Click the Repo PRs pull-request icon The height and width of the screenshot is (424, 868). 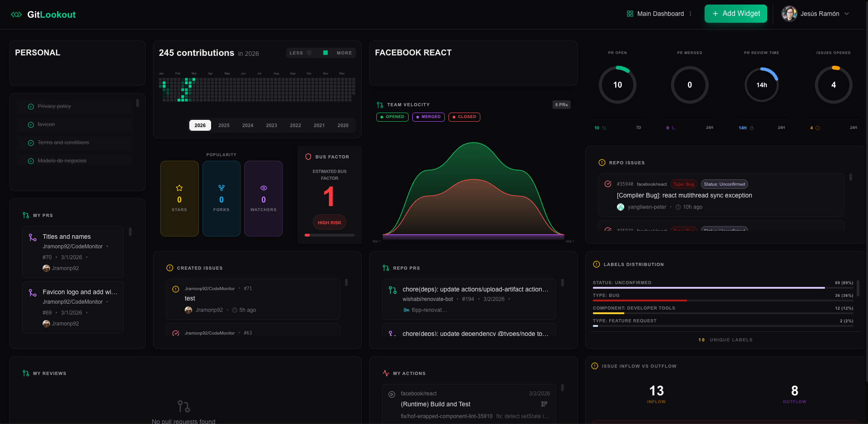386,268
